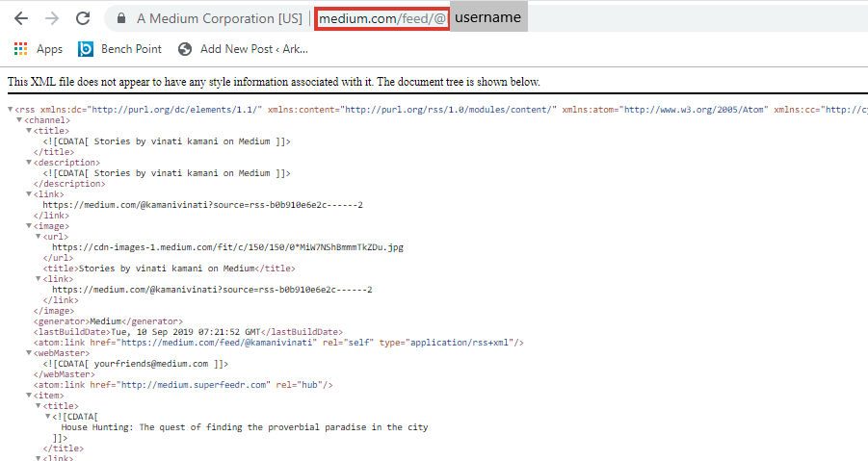Collapse the channel title node
Screen dimensions: 868x461
(x=29, y=131)
